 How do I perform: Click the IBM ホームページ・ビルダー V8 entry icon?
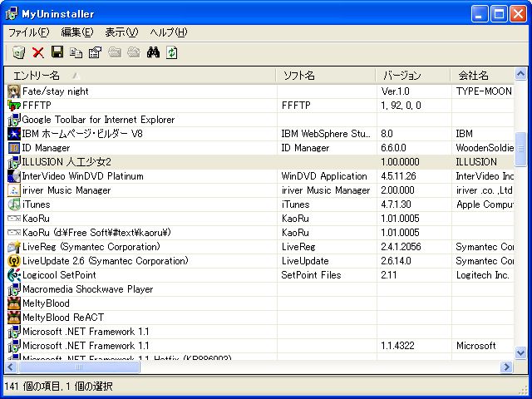14,134
